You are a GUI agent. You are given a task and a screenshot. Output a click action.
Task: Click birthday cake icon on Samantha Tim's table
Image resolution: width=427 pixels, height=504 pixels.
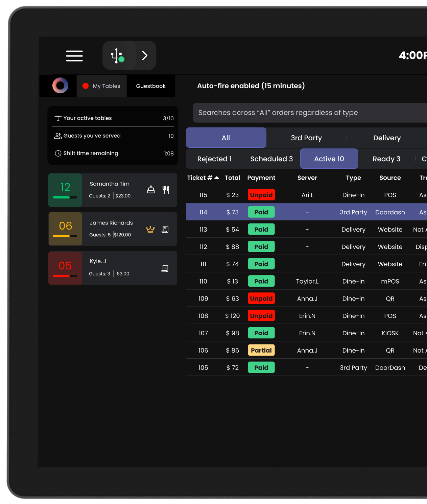click(151, 190)
